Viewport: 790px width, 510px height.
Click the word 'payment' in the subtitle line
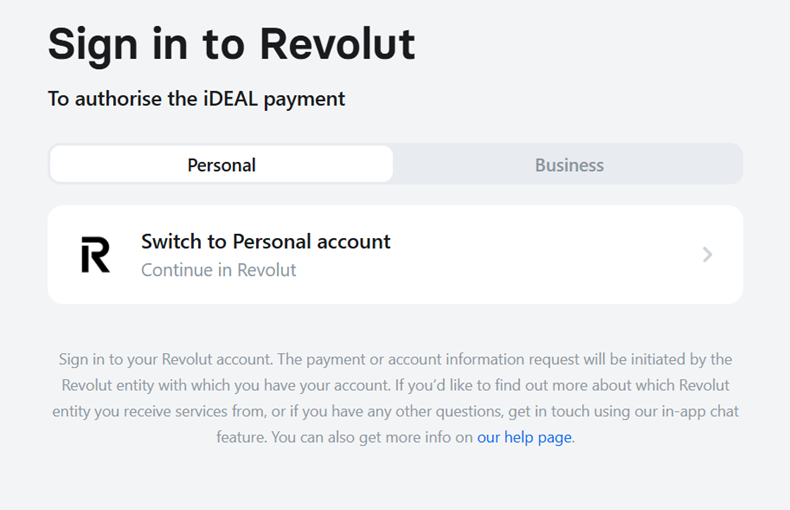(304, 99)
